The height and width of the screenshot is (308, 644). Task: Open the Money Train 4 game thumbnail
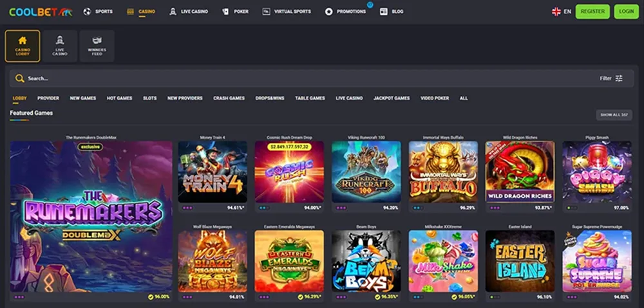pos(213,172)
